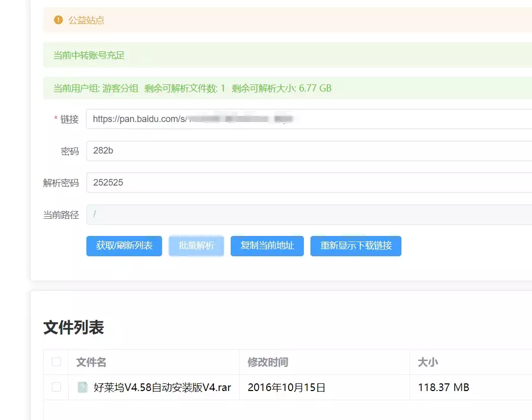Click the rar file icon in the list
532x420 pixels.
coord(82,387)
